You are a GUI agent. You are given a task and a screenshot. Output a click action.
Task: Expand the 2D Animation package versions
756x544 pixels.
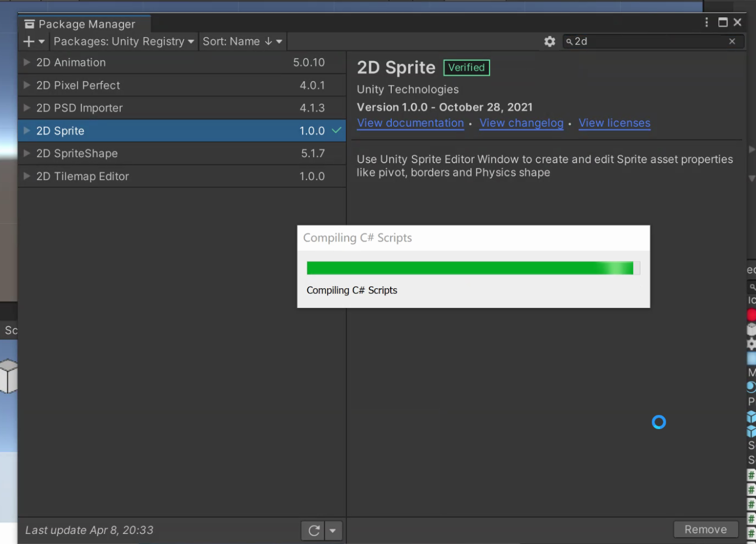tap(26, 62)
